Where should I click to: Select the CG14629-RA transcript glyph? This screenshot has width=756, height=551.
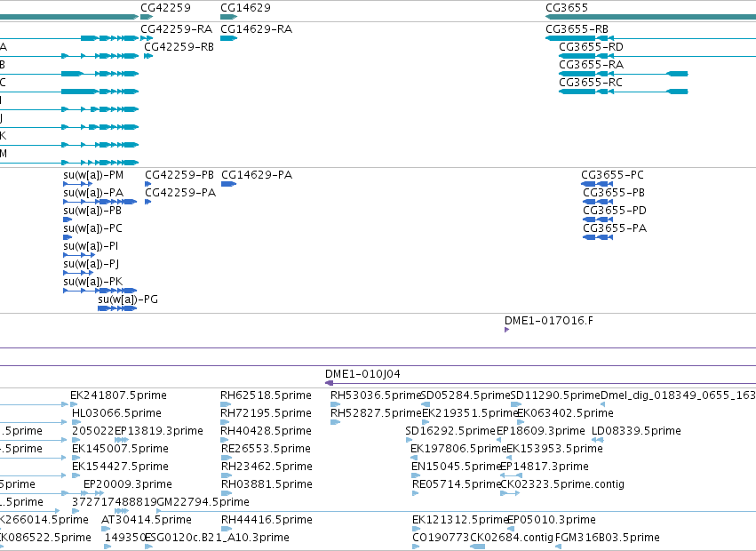[x=228, y=38]
